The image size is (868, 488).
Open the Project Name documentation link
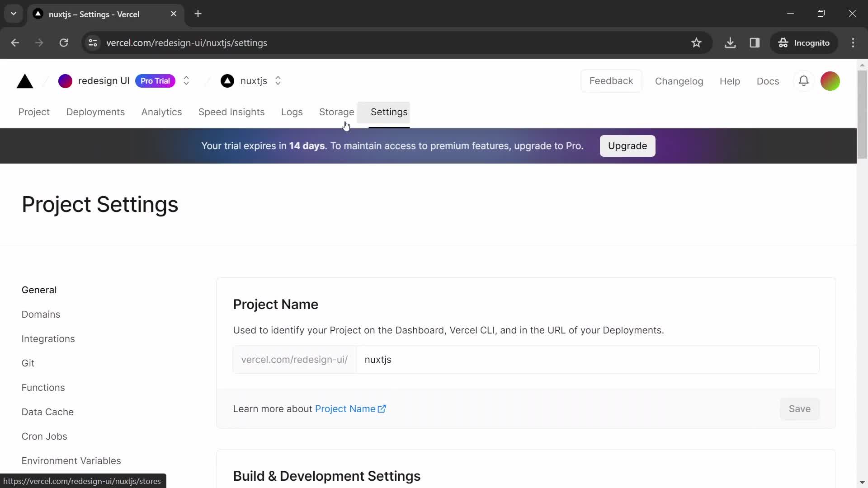(350, 409)
